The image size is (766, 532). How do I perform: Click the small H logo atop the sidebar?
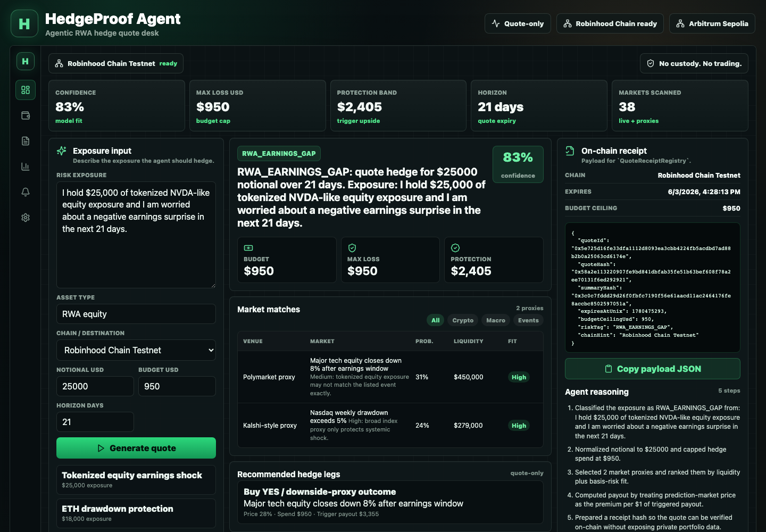(x=25, y=61)
